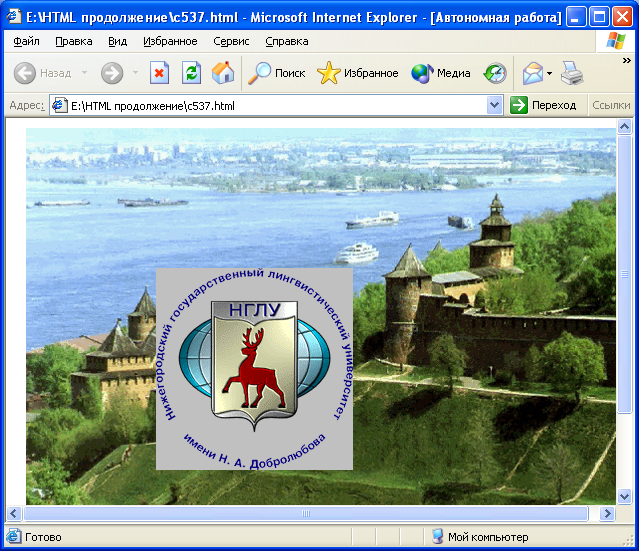Open the Правка menu
This screenshot has height=551, width=639.
coord(74,41)
